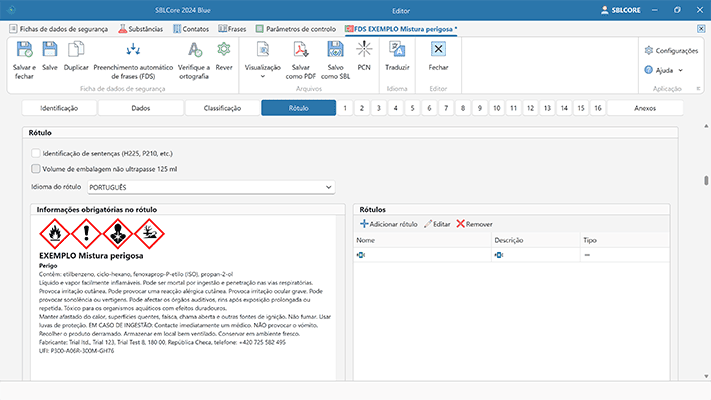Toggle Volume de embalagem não ultrapasse 125 ml
711x400 pixels.
coord(36,169)
